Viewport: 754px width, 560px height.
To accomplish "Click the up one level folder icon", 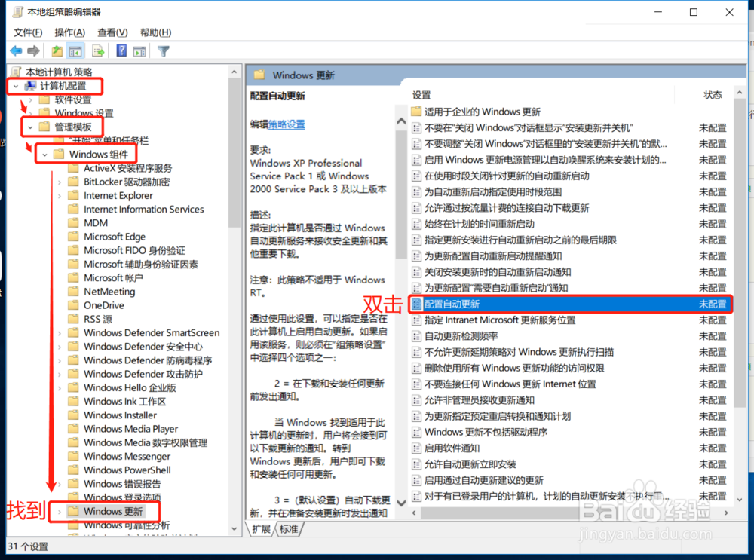I will pos(56,50).
